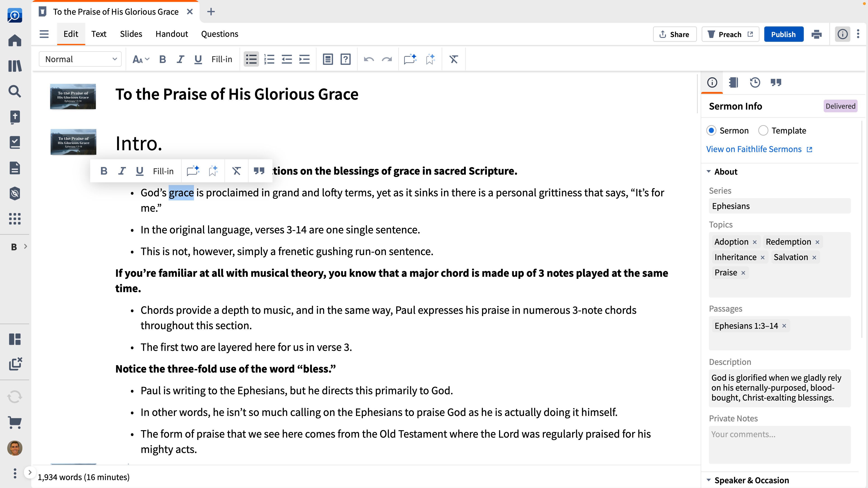868x488 pixels.
Task: Click the close all panels icon in sidebar
Action: (15, 364)
